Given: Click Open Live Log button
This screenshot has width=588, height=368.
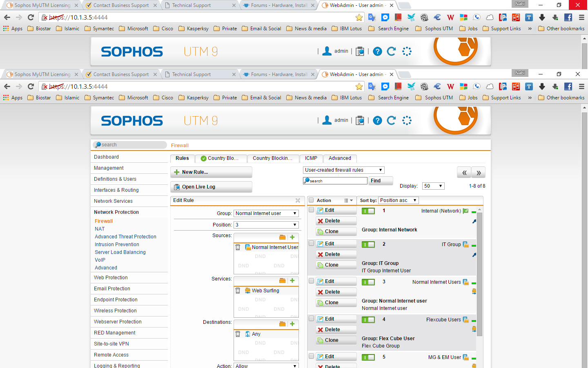Looking at the screenshot, I should tap(211, 187).
